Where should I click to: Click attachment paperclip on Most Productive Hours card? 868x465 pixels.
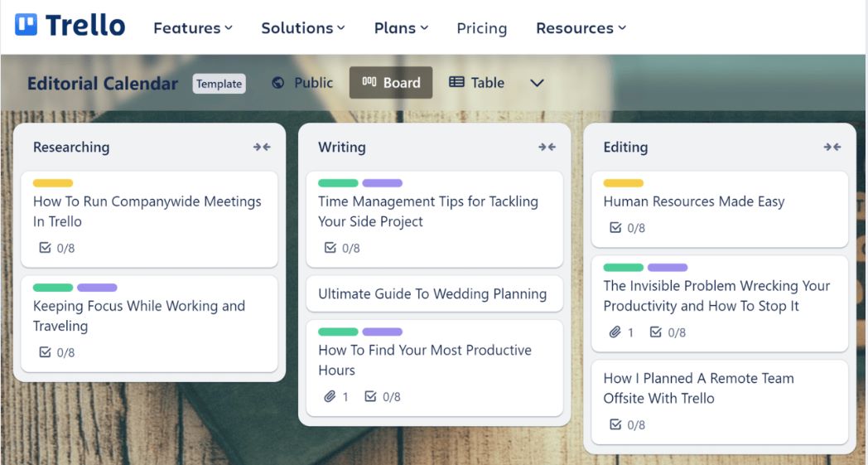click(x=330, y=396)
